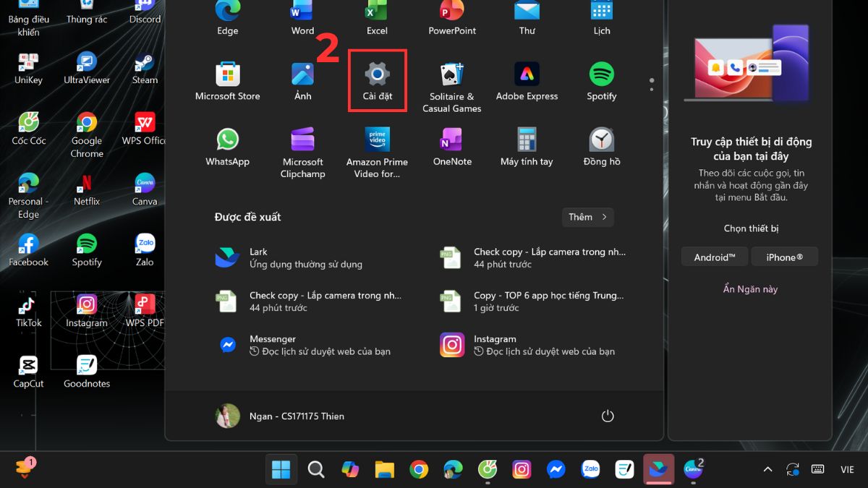
Task: Select Thùng rác recycle bin on desktop
Action: pyautogui.click(x=87, y=12)
